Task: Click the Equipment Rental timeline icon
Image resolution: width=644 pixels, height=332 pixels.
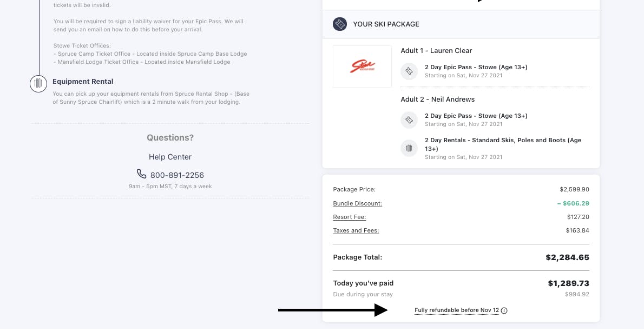Action: (38, 83)
